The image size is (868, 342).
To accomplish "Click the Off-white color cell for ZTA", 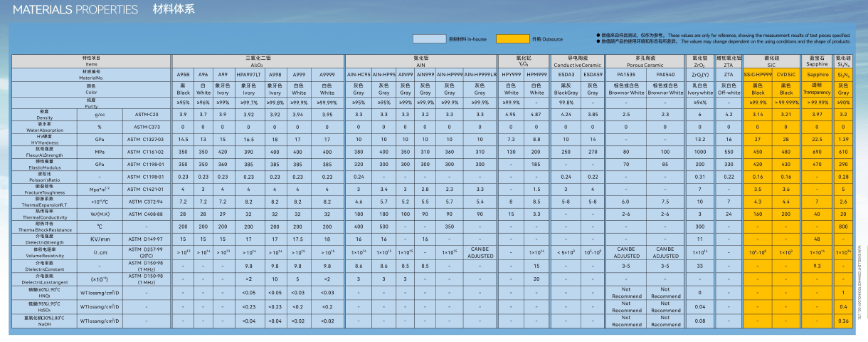I will point(729,89).
